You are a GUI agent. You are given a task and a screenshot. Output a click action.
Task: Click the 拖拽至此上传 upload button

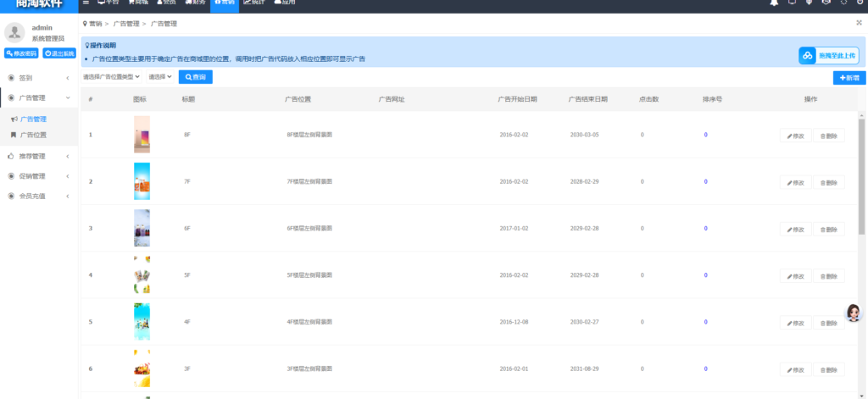[829, 55]
